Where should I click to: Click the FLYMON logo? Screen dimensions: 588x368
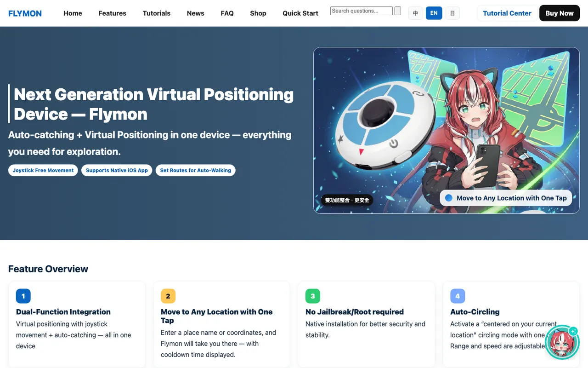(x=25, y=13)
